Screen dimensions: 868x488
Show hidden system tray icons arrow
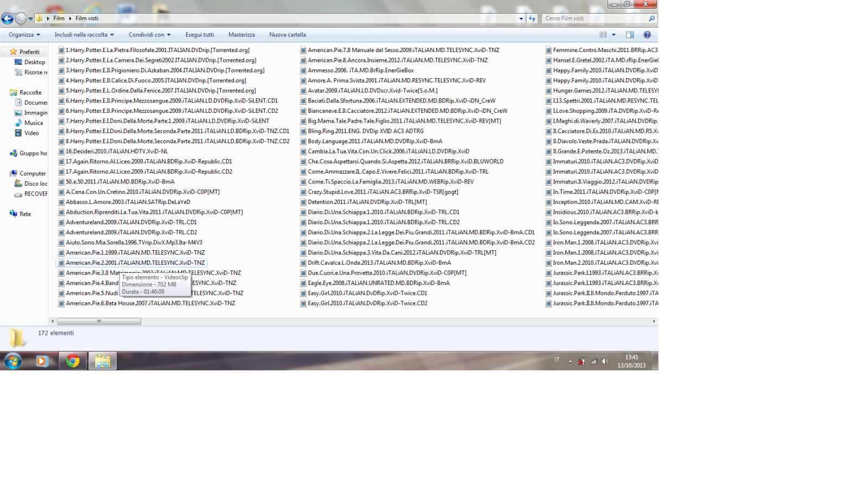(x=570, y=362)
